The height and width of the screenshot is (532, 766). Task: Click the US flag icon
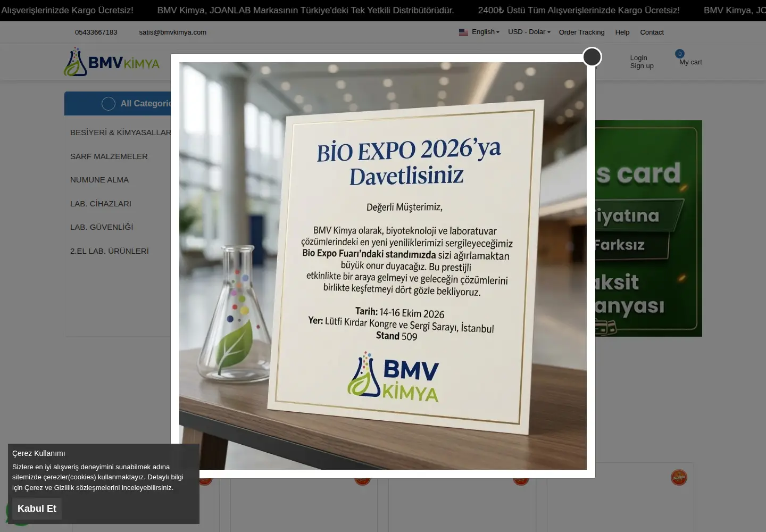(463, 32)
